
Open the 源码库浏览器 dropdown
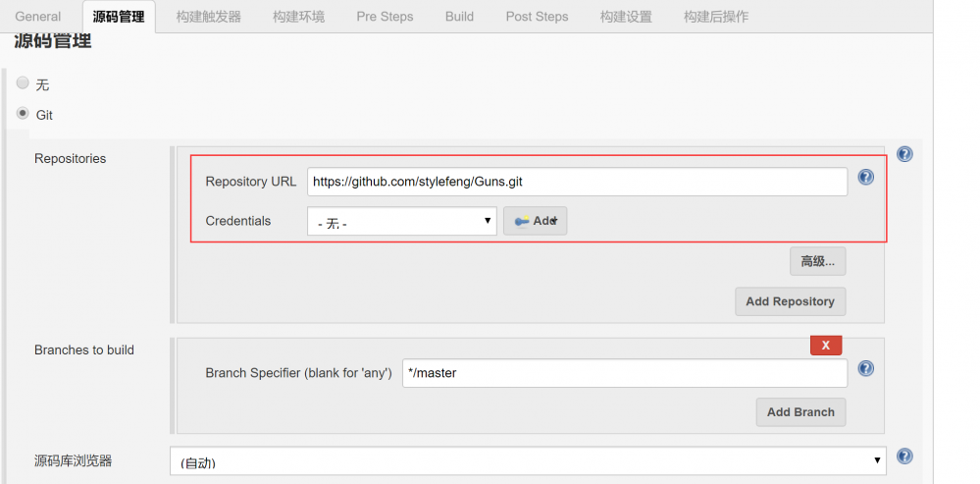pyautogui.click(x=528, y=461)
